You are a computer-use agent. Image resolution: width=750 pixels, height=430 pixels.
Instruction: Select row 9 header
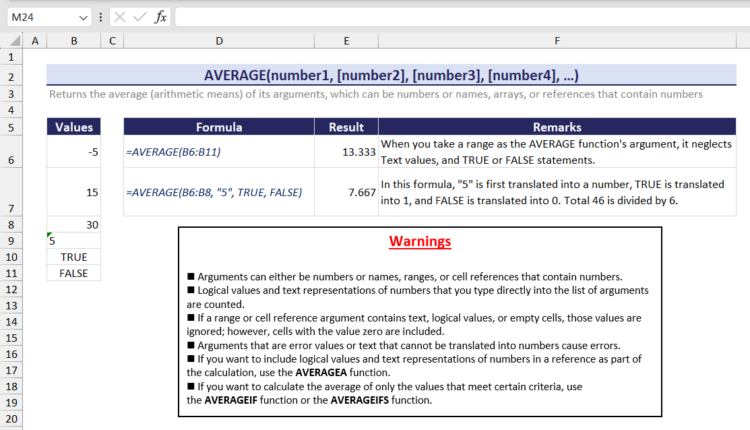point(11,241)
